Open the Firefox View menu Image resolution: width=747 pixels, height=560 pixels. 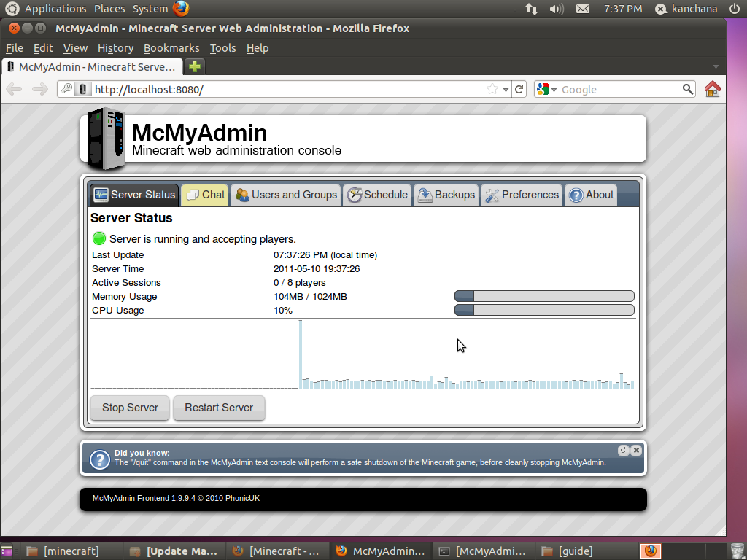point(75,48)
